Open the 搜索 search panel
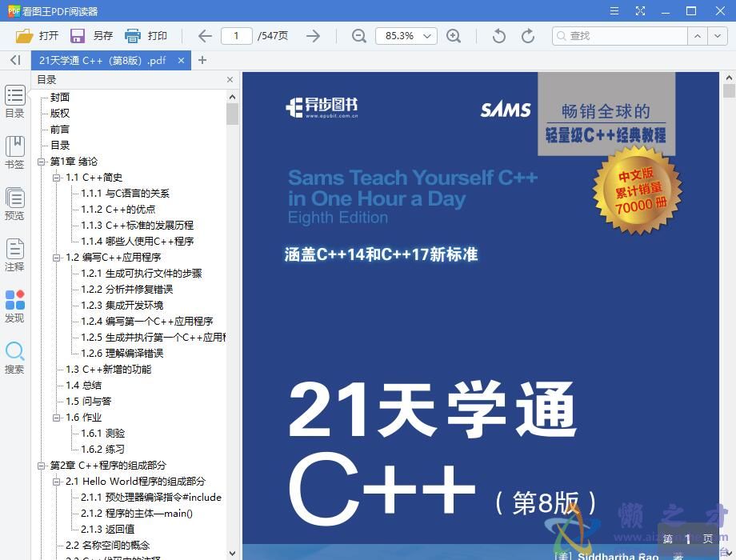Viewport: 736px width, 560px height. tap(14, 358)
